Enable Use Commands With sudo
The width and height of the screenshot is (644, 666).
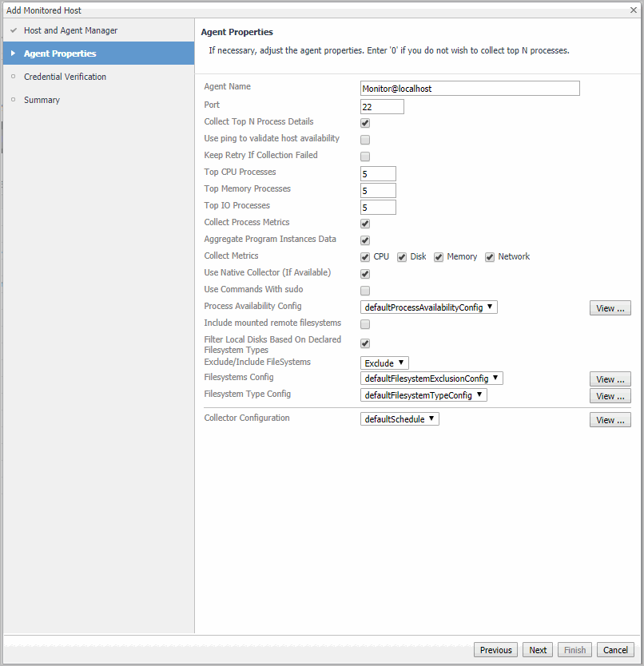pos(365,291)
